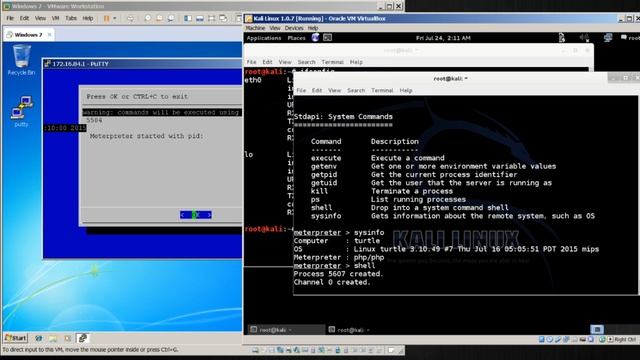The width and height of the screenshot is (640, 360).
Task: Click the VMware pause VM toolbar icon
Action: tap(106, 18)
